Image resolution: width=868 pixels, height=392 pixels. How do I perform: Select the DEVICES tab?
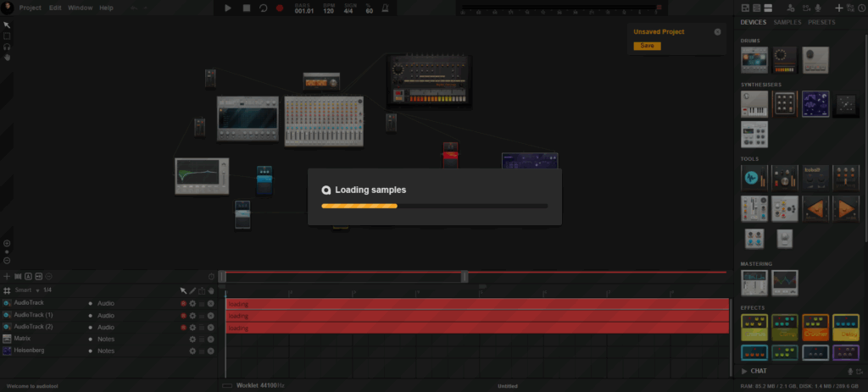coord(754,22)
